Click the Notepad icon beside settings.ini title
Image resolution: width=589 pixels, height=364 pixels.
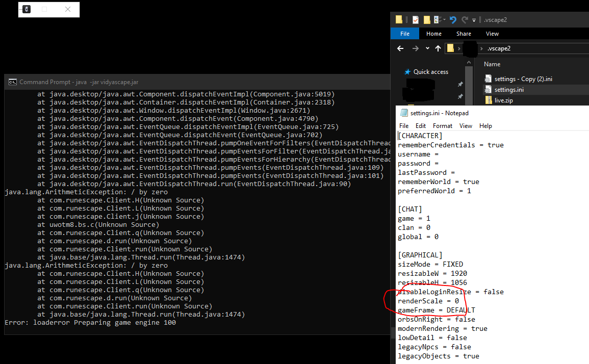(x=404, y=113)
